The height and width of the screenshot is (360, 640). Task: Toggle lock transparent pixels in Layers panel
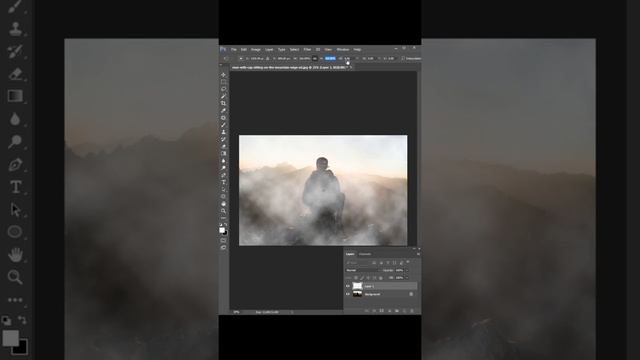tap(356, 278)
